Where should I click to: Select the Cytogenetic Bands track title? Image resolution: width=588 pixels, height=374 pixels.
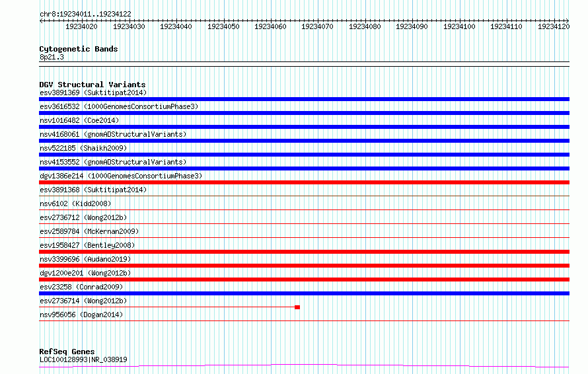(x=79, y=49)
